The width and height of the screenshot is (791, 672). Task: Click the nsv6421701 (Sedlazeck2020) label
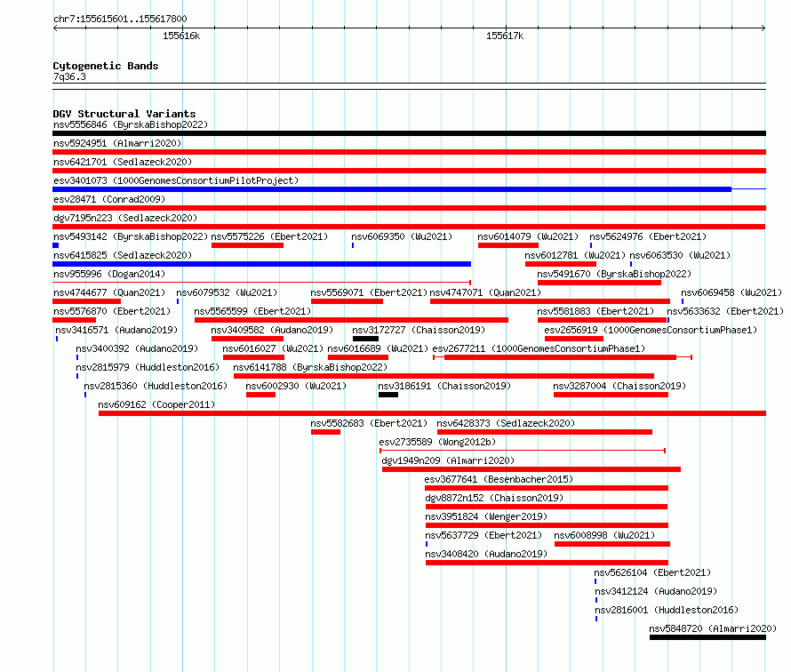[123, 162]
